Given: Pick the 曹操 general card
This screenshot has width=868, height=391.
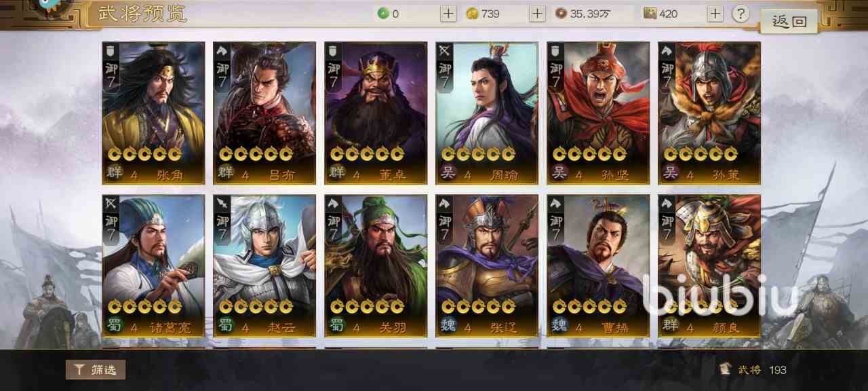Looking at the screenshot, I should (x=598, y=266).
